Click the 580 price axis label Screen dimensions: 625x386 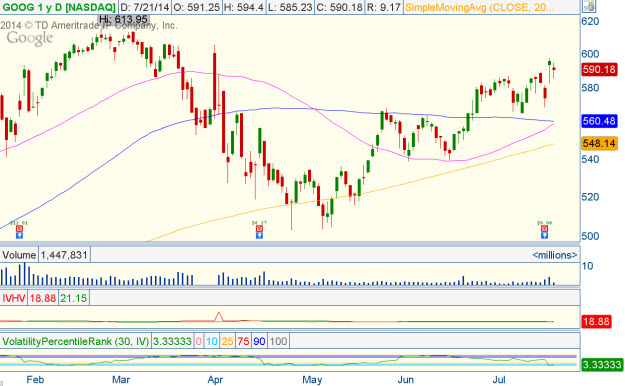click(590, 88)
